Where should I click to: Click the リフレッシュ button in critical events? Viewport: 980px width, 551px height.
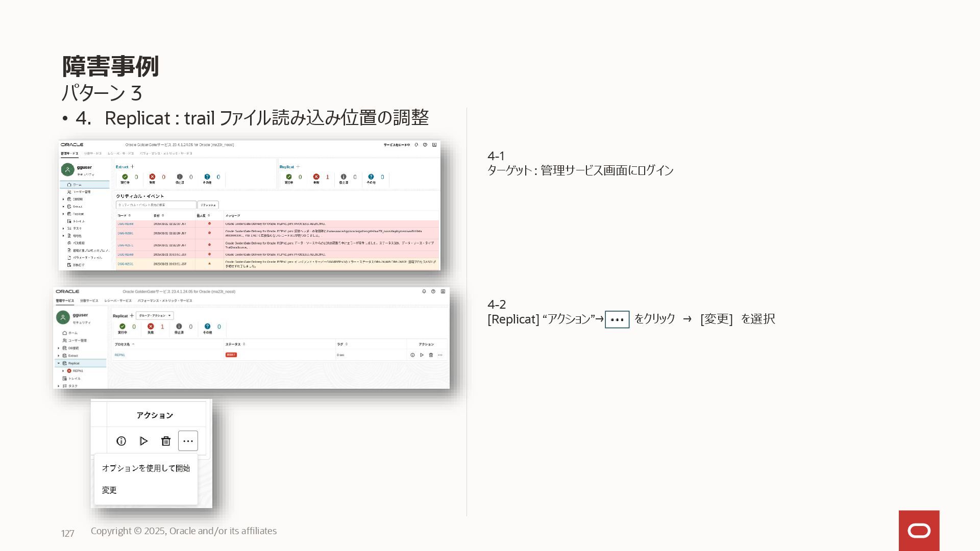point(208,205)
